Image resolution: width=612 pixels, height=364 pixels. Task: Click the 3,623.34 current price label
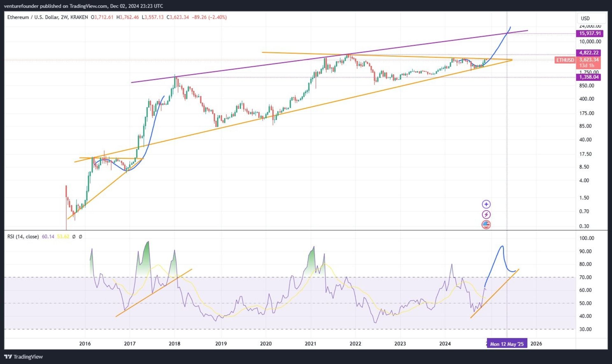(x=589, y=60)
